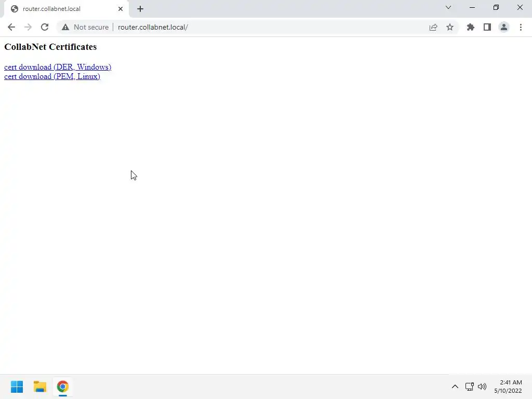Share this page icon
Image resolution: width=532 pixels, height=399 pixels.
click(433, 27)
